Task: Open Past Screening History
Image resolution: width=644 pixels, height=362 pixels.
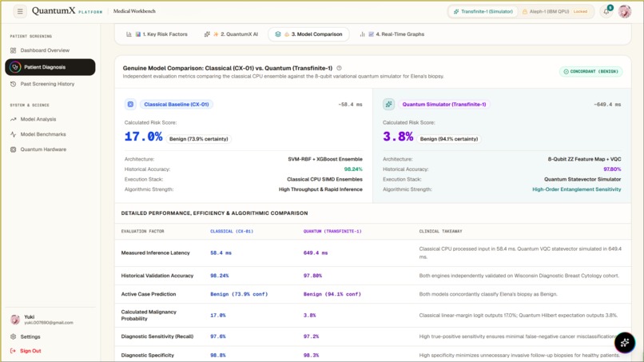Action: point(50,84)
